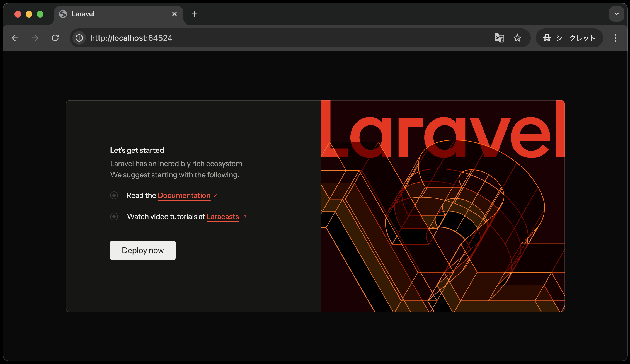Reload the current page
Screen dimensions: 630x364
(x=55, y=38)
